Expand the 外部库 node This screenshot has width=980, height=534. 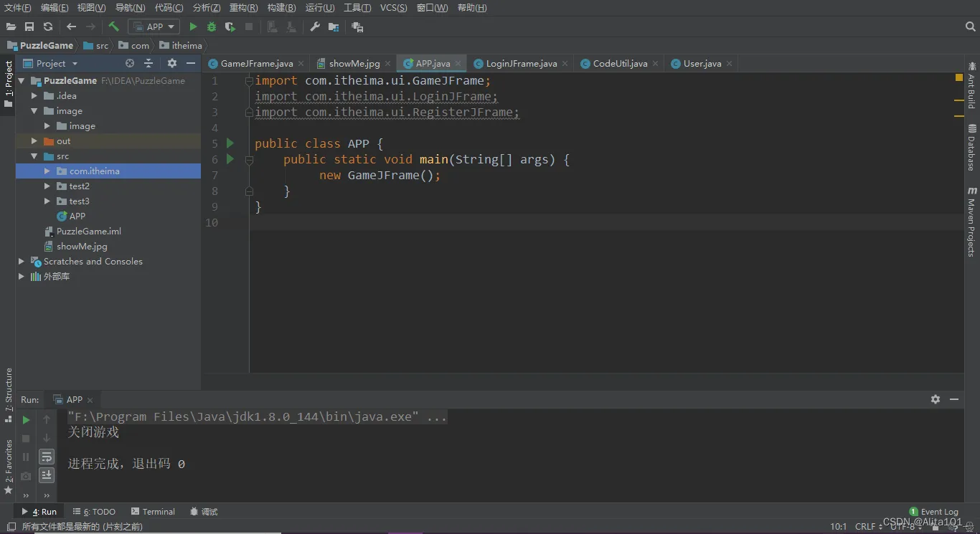click(x=22, y=277)
